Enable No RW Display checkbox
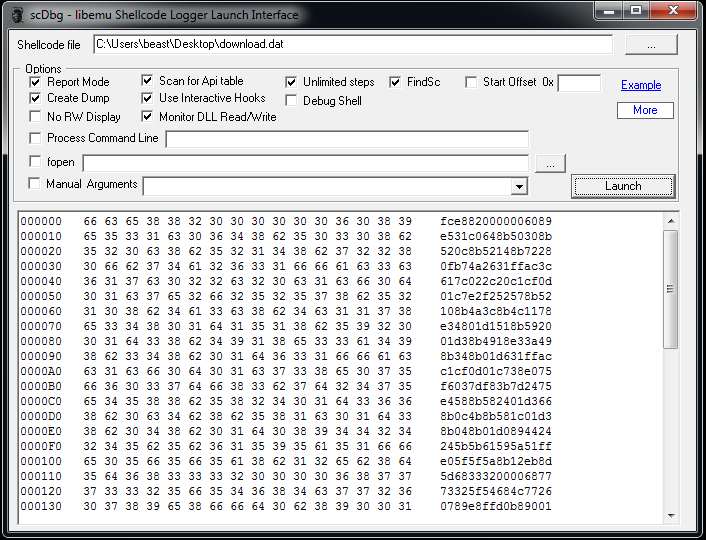 (x=35, y=117)
